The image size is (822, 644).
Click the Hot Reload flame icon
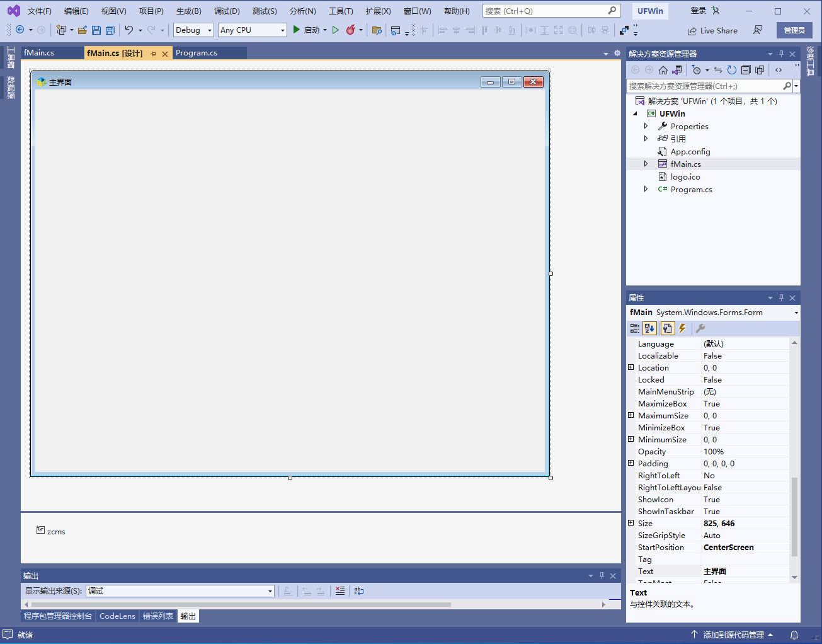coord(350,30)
